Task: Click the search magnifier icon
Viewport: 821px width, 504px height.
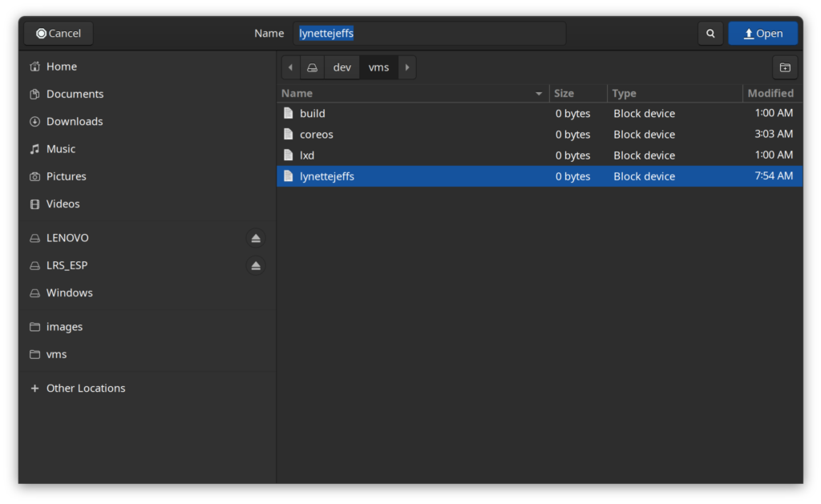Action: [710, 34]
